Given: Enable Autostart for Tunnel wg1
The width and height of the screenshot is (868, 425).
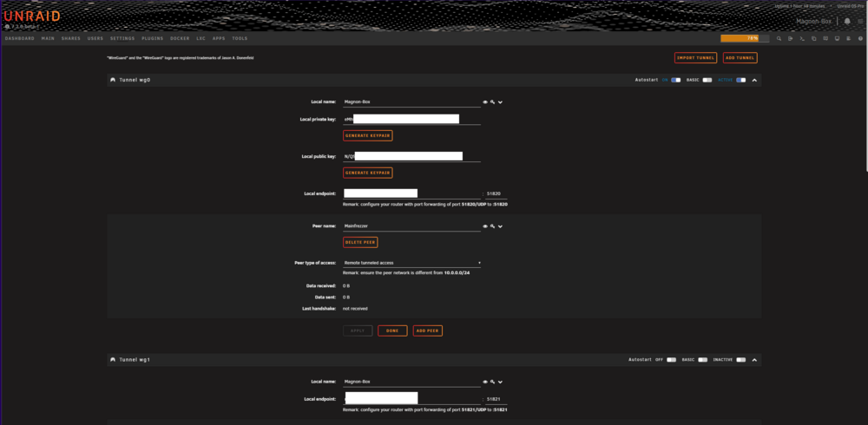Looking at the screenshot, I should [x=672, y=360].
